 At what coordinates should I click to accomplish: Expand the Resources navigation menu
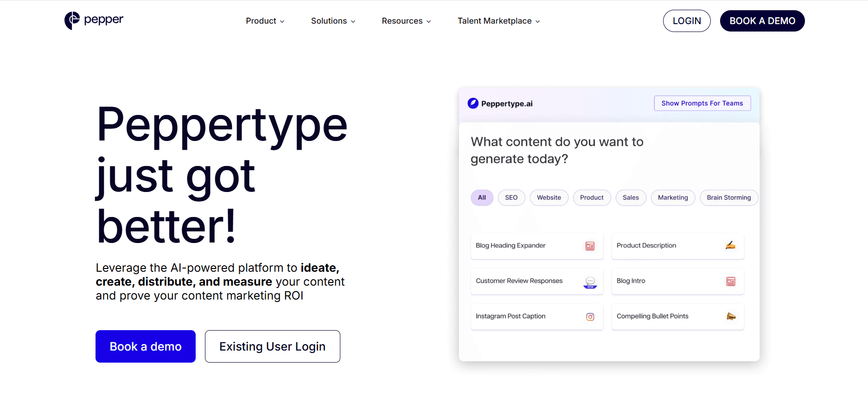click(x=406, y=21)
